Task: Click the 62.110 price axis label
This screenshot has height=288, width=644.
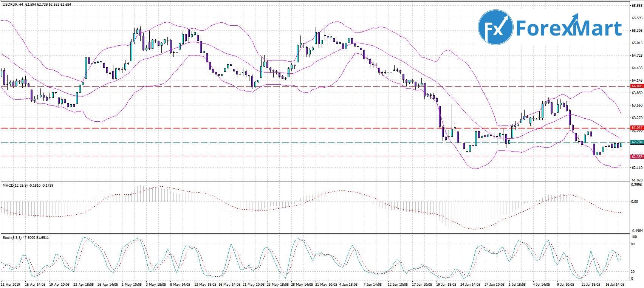Action: pyautogui.click(x=637, y=167)
